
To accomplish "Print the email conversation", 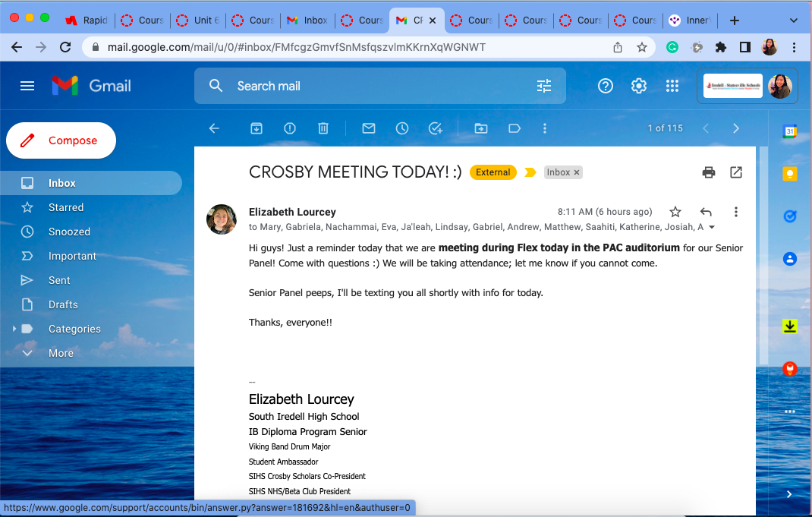I will pos(709,172).
